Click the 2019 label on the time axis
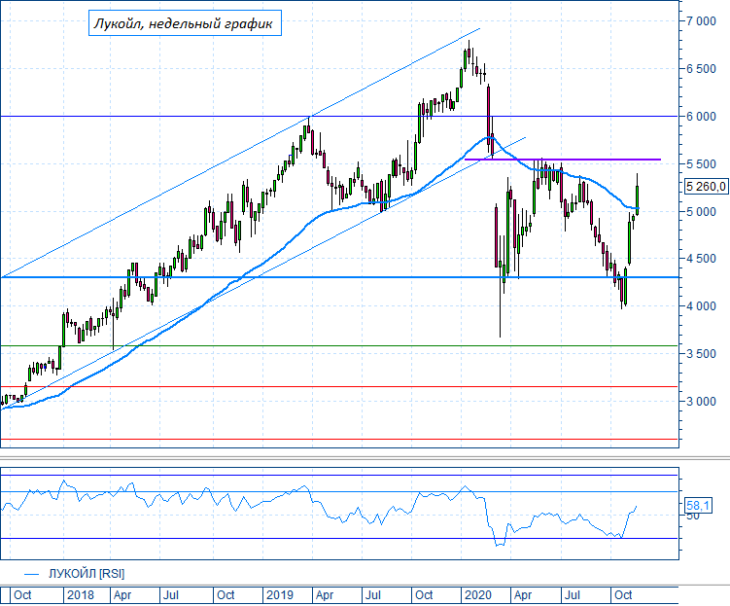 point(280,595)
